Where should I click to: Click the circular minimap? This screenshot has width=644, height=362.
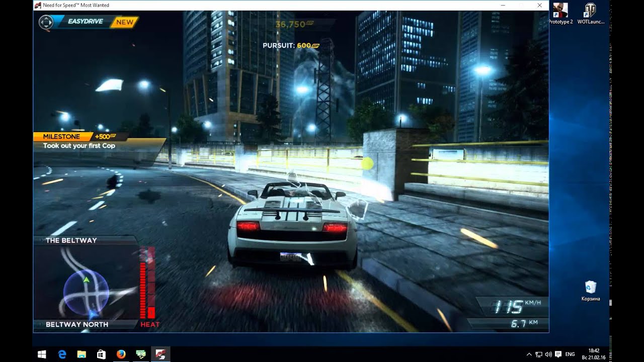(x=86, y=292)
